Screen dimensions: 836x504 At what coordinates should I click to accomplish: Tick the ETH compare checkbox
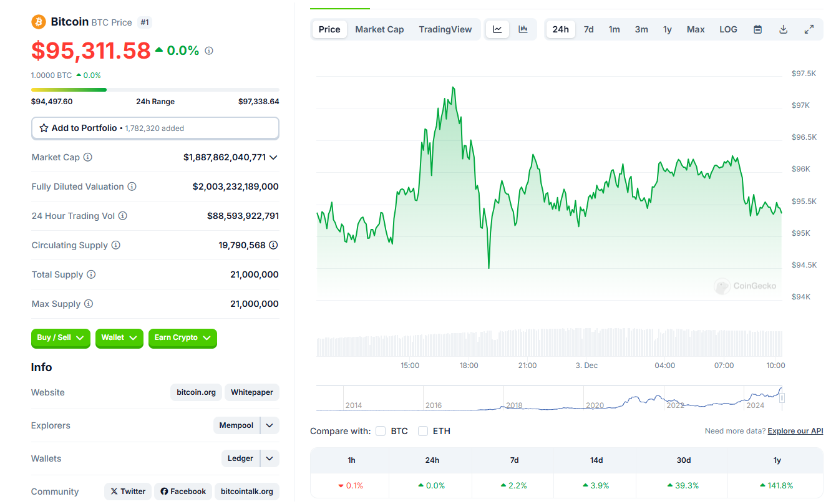click(x=423, y=431)
